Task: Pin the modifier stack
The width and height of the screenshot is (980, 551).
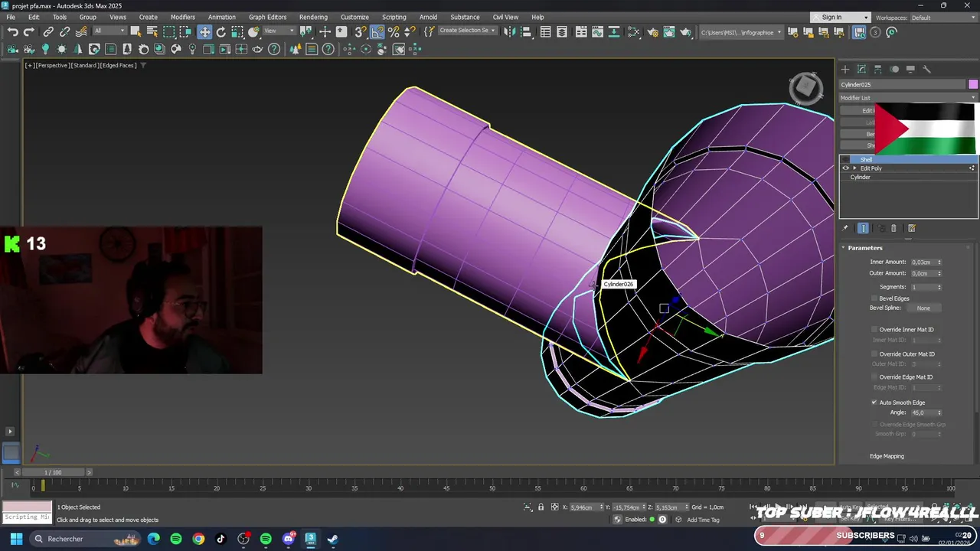Action: pos(845,228)
